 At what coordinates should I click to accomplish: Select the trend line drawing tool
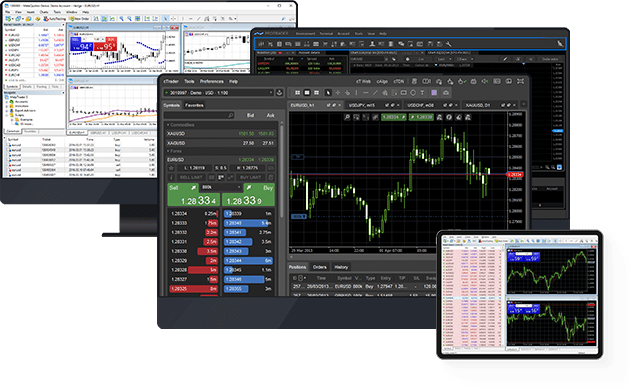[375, 93]
